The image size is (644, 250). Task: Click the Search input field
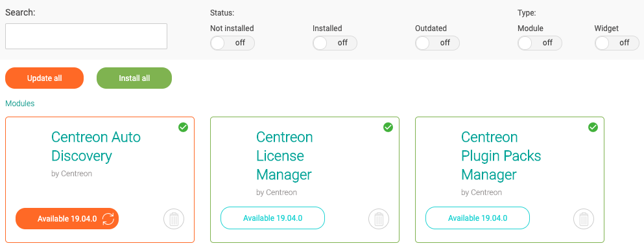pos(86,36)
